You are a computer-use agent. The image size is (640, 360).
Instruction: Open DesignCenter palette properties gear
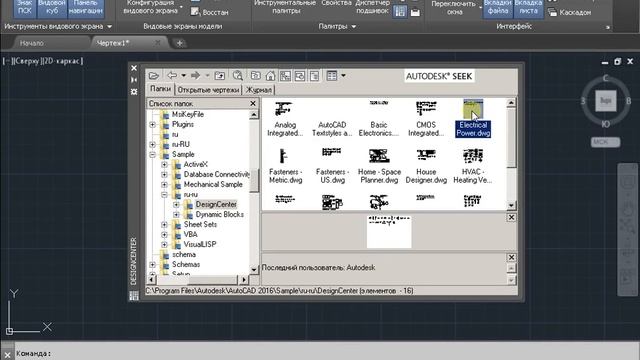pos(134,92)
